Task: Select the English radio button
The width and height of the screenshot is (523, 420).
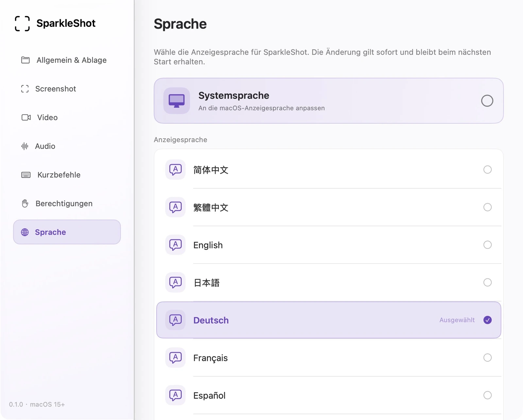Action: coord(487,245)
